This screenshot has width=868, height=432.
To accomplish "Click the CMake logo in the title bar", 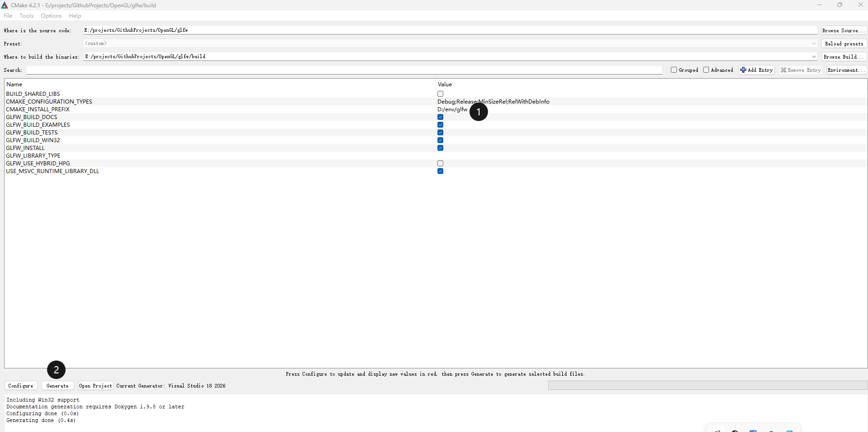I will click(5, 5).
